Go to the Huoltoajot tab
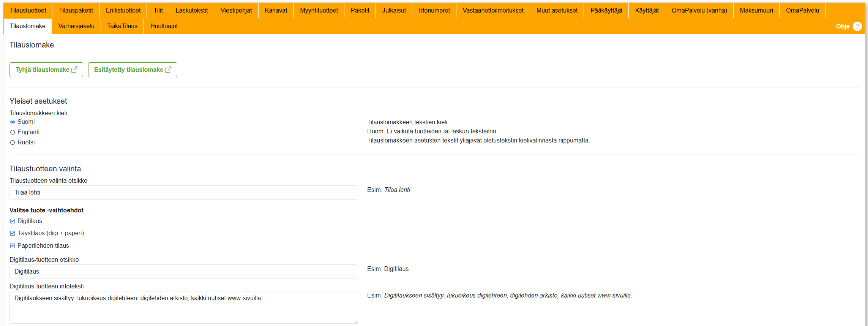The height and width of the screenshot is (326, 868). coord(164,26)
